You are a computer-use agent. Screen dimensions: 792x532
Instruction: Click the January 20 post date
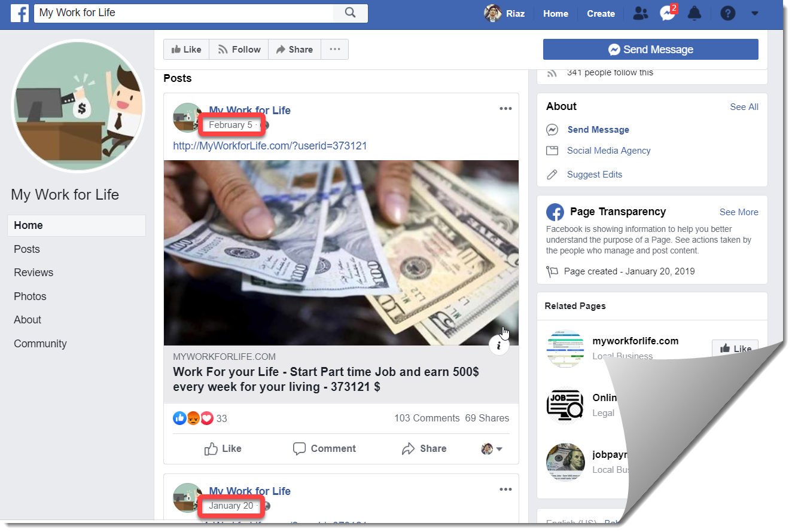[x=231, y=506]
